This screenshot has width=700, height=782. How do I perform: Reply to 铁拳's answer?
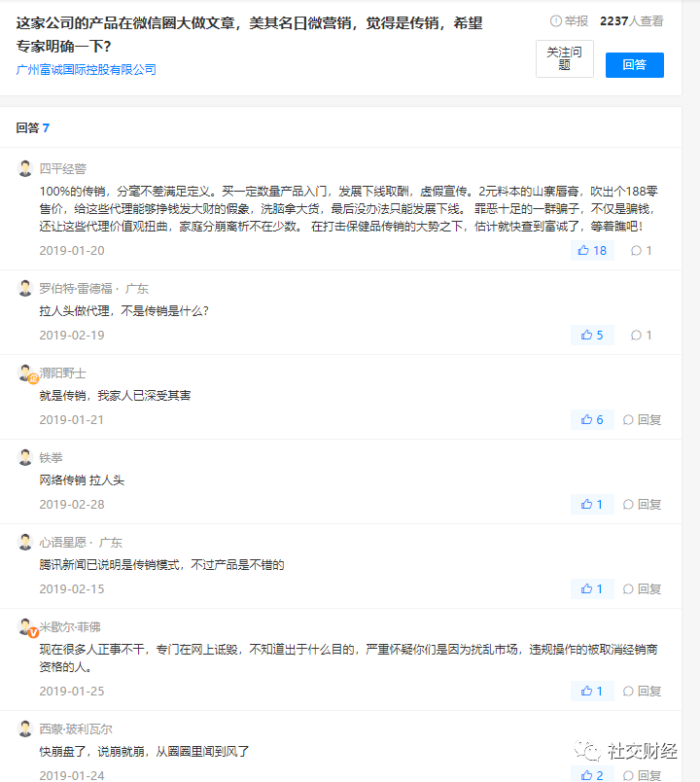[x=642, y=505]
